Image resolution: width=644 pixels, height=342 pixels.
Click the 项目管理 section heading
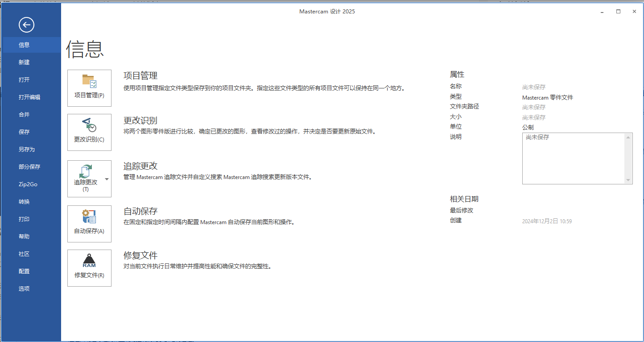[x=140, y=76]
